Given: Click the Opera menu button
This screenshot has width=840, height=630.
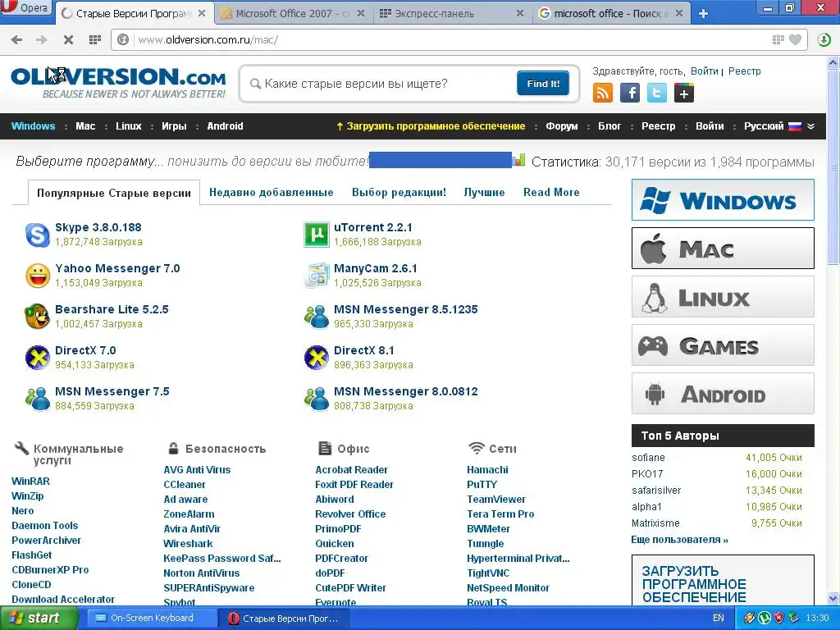Looking at the screenshot, I should coord(26,8).
